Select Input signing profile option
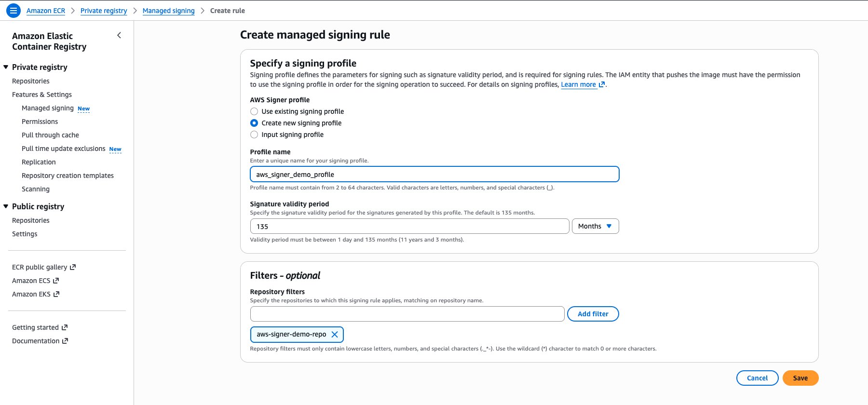 click(254, 135)
